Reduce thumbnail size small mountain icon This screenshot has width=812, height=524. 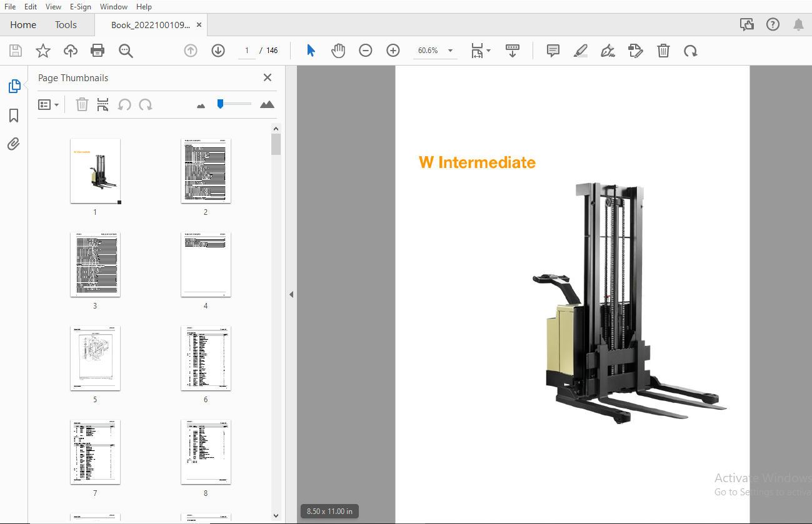[201, 106]
